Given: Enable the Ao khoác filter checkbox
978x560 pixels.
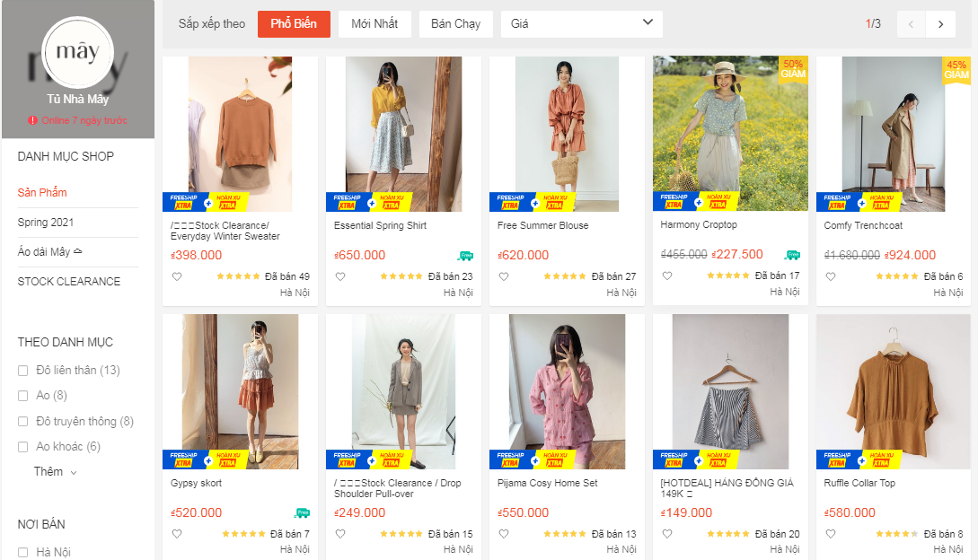Looking at the screenshot, I should point(22,446).
